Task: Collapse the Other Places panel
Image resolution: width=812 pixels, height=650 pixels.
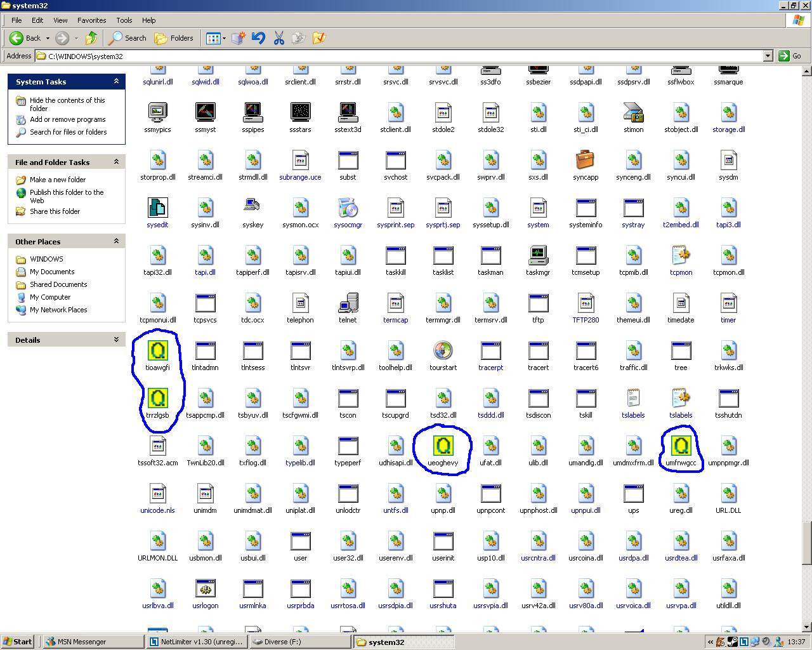Action: 116,241
